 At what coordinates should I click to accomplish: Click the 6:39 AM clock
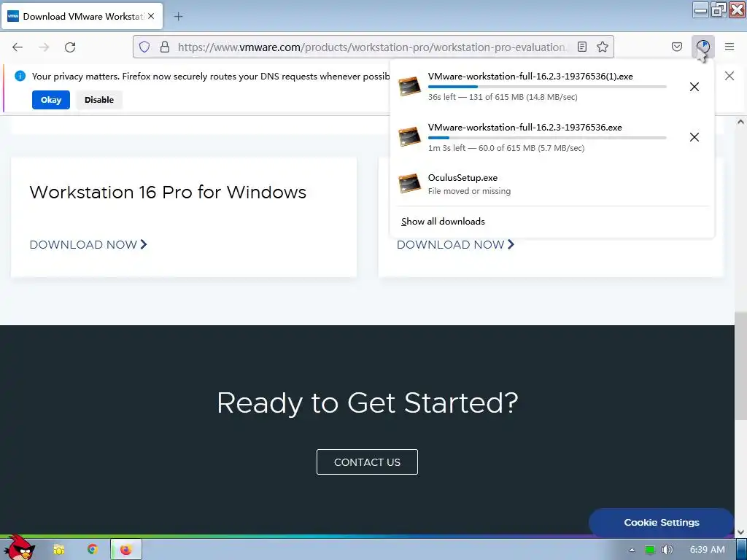click(707, 550)
